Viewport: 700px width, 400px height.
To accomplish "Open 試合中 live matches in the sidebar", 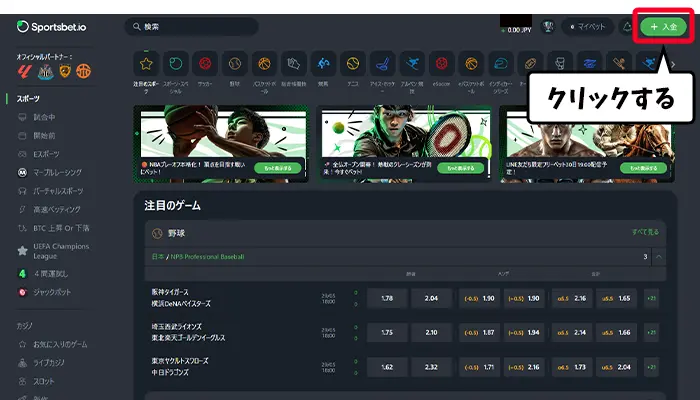I will click(x=37, y=117).
